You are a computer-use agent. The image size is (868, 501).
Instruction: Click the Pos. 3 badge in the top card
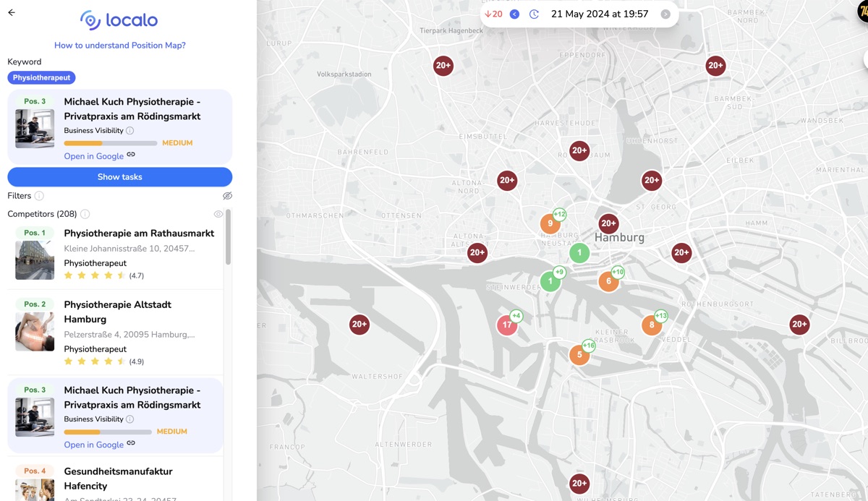[x=35, y=101]
